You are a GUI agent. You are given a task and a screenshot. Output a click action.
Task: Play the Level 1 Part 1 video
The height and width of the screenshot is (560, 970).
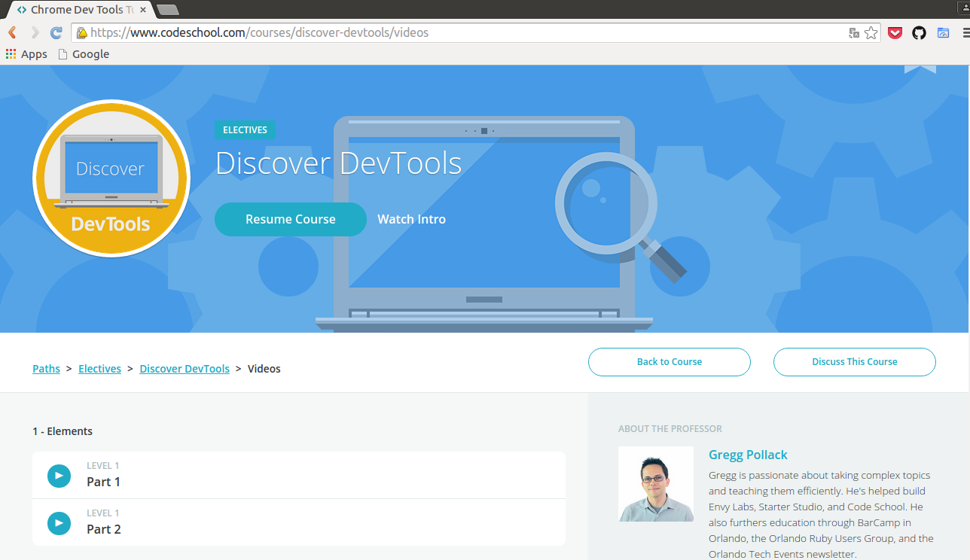(59, 476)
